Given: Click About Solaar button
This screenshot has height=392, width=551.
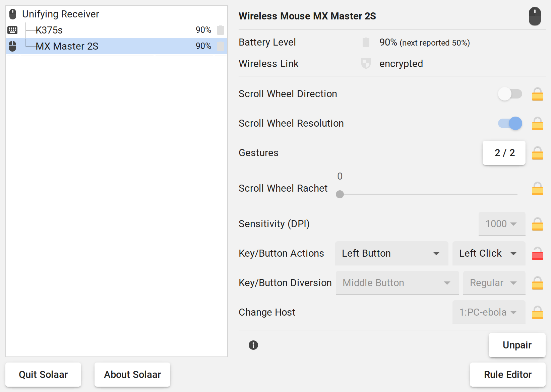Looking at the screenshot, I should click(132, 375).
